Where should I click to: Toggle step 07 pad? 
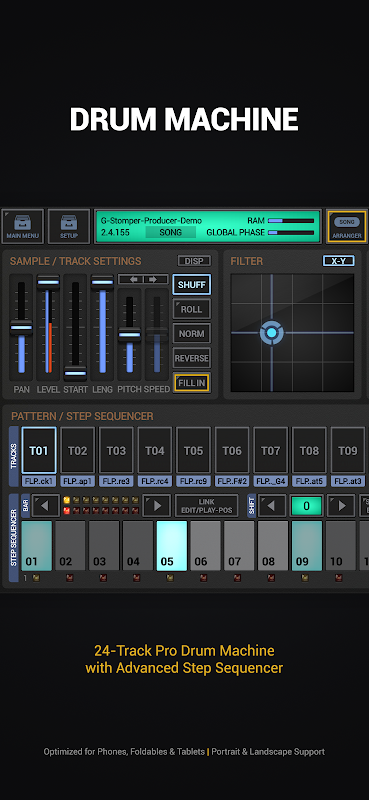[239, 545]
